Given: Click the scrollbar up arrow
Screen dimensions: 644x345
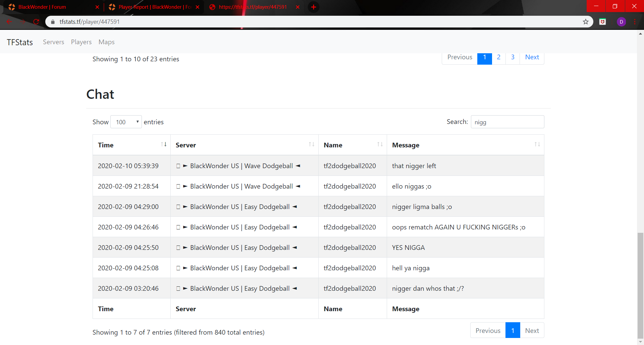Looking at the screenshot, I should (x=640, y=33).
